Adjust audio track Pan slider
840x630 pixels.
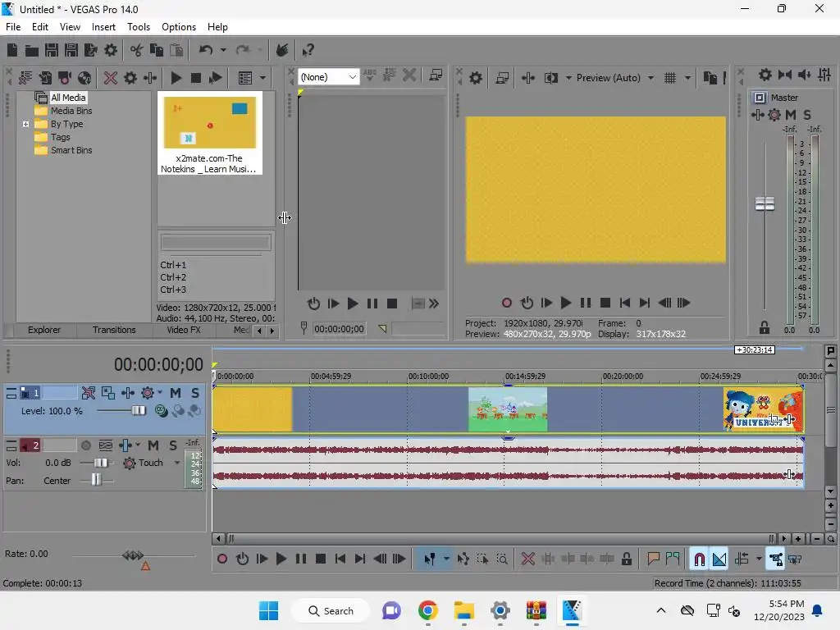pyautogui.click(x=97, y=481)
